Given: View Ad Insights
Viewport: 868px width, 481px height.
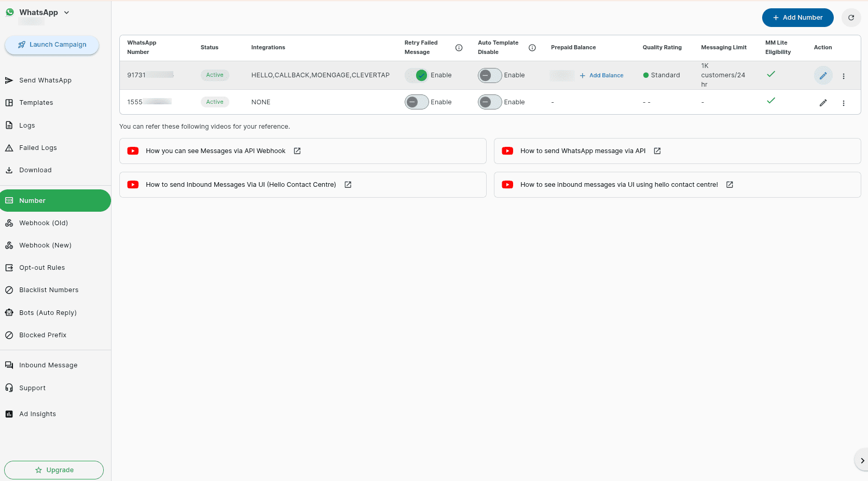Looking at the screenshot, I should coord(37,414).
